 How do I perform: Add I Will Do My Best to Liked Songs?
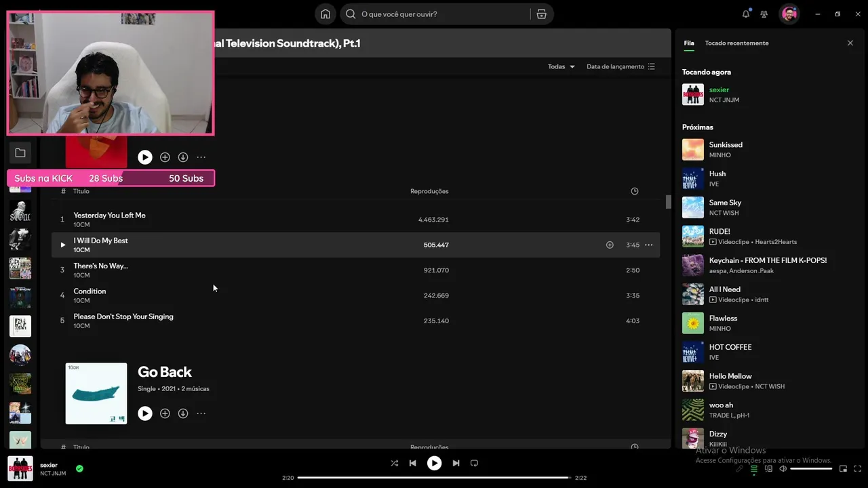point(610,245)
